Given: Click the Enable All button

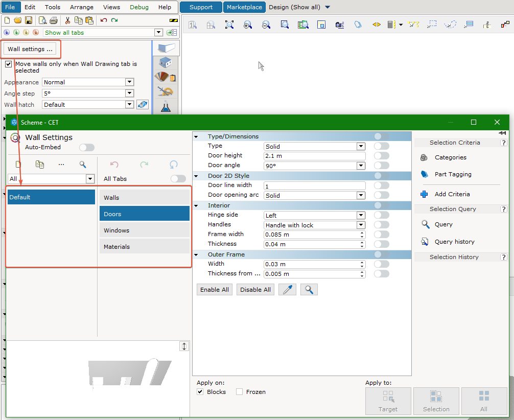Looking at the screenshot, I should coord(215,290).
